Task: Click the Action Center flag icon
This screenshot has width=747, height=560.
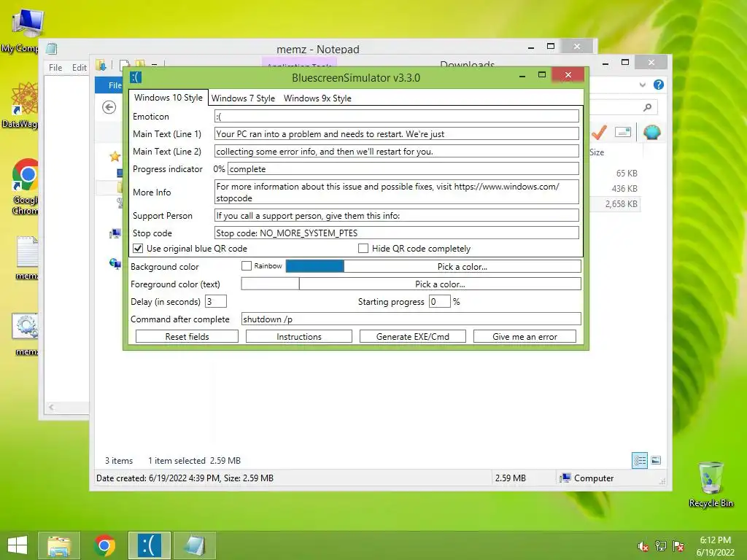Action: click(678, 546)
